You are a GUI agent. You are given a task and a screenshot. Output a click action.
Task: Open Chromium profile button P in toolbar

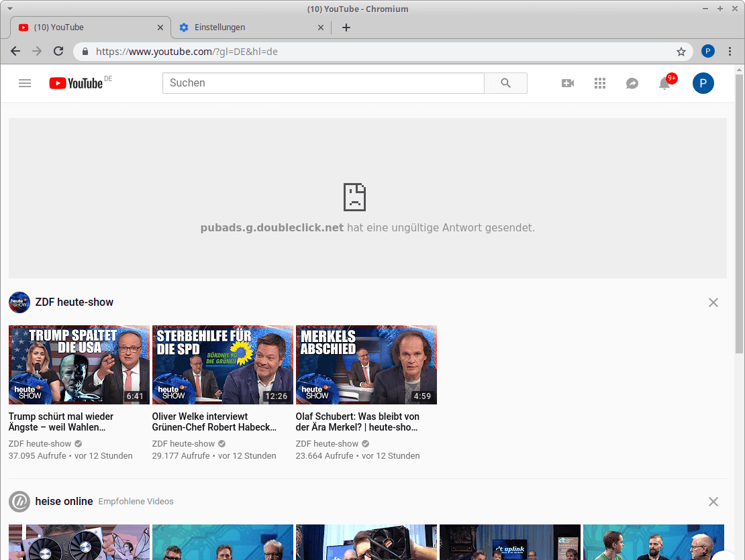(x=707, y=51)
